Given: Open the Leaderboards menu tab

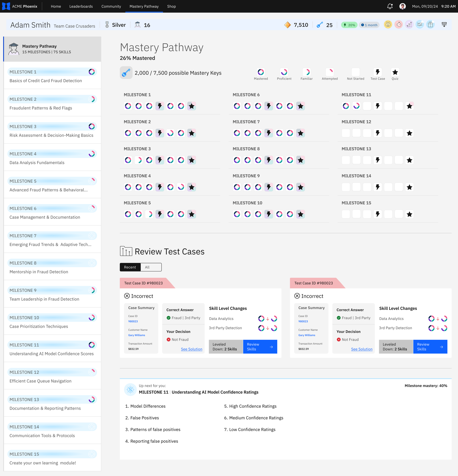Looking at the screenshot, I should click(x=81, y=6).
